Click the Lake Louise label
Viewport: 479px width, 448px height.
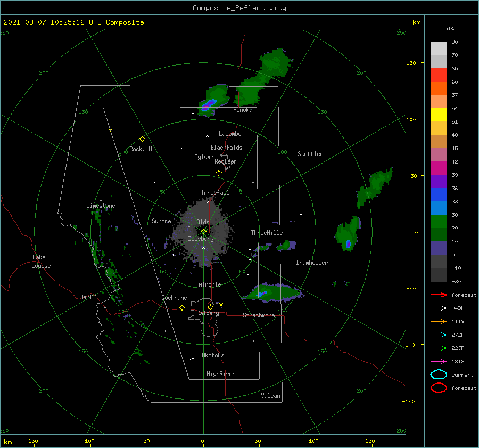[41, 262]
